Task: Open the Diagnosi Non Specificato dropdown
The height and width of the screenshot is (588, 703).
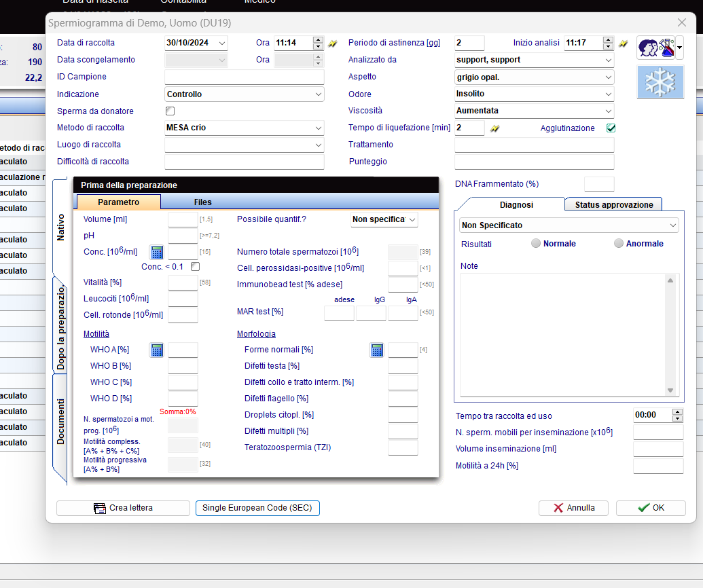Action: (x=673, y=225)
